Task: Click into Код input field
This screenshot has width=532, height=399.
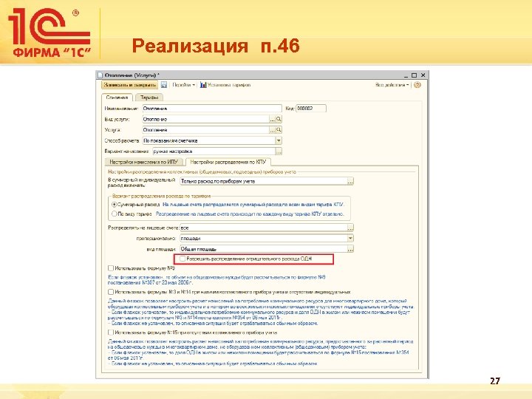Action: (311, 109)
